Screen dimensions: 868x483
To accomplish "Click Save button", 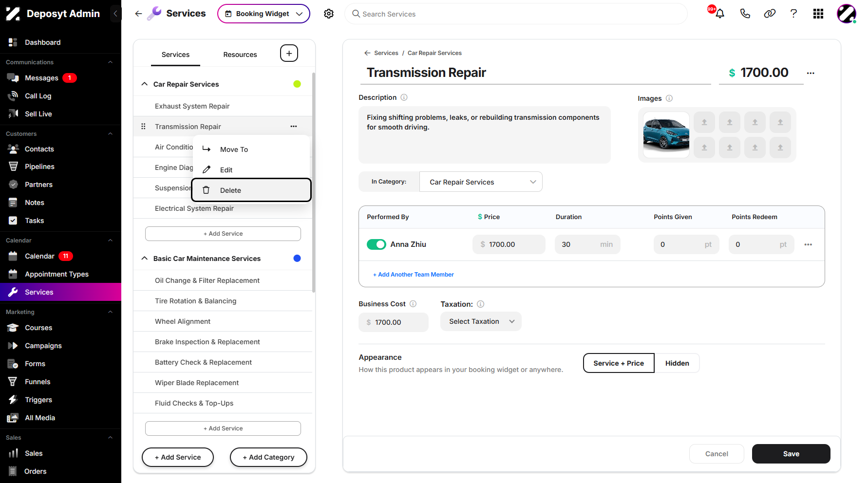I will click(x=791, y=454).
